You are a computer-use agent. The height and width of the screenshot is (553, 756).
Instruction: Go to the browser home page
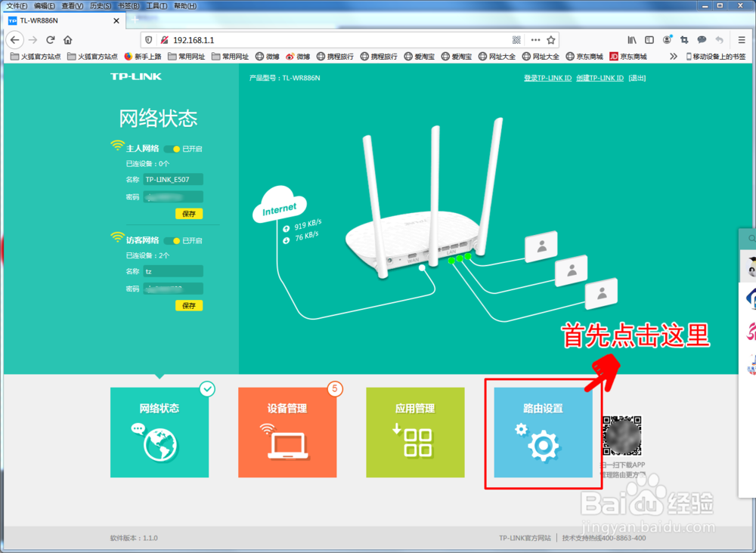[x=68, y=40]
